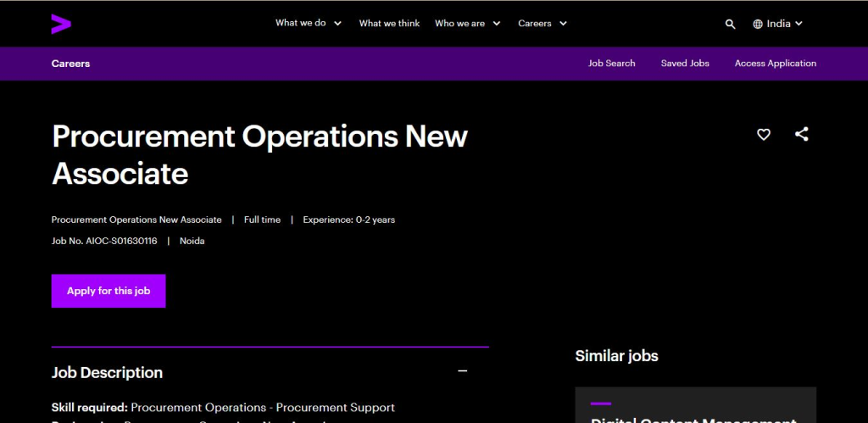Expand the Careers top menu
This screenshot has height=423, width=868.
pyautogui.click(x=542, y=23)
